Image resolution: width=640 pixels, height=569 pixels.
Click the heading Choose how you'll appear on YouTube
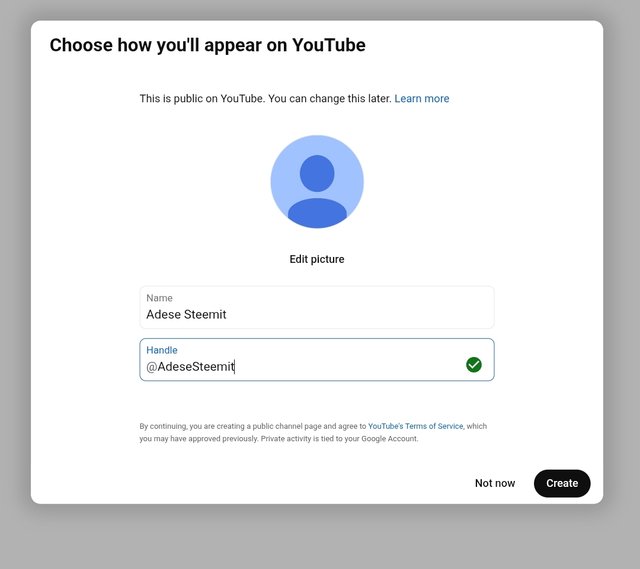207,45
